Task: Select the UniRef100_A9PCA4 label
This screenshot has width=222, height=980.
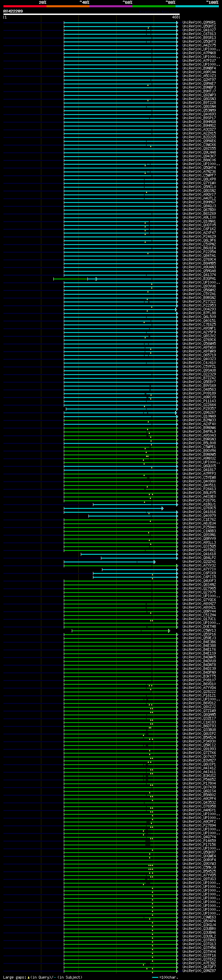Action: (x=199, y=72)
